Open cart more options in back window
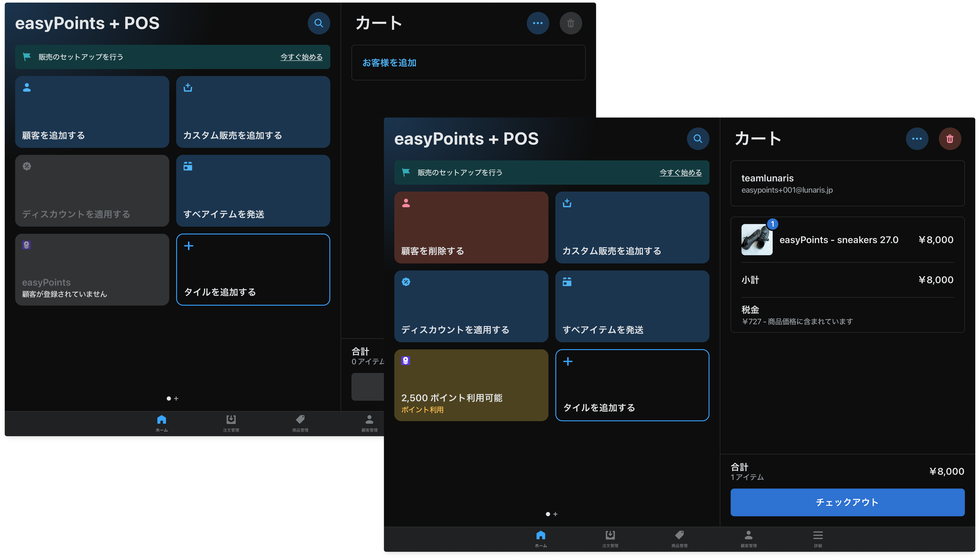This screenshot has height=560, width=980. pyautogui.click(x=537, y=23)
